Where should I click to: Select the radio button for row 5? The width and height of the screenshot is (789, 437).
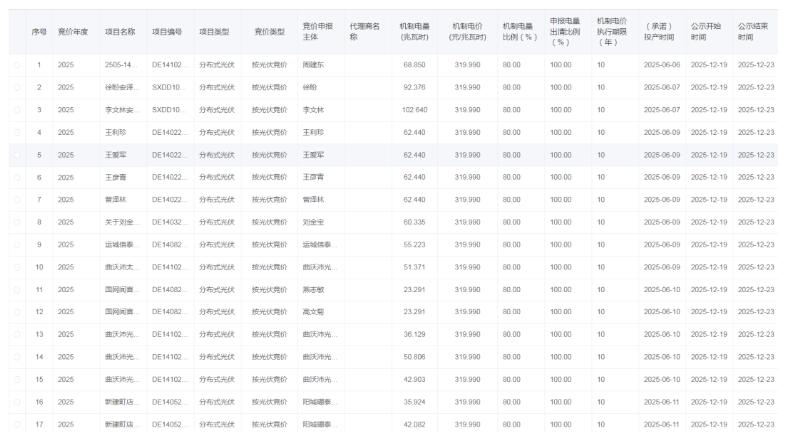click(16, 155)
